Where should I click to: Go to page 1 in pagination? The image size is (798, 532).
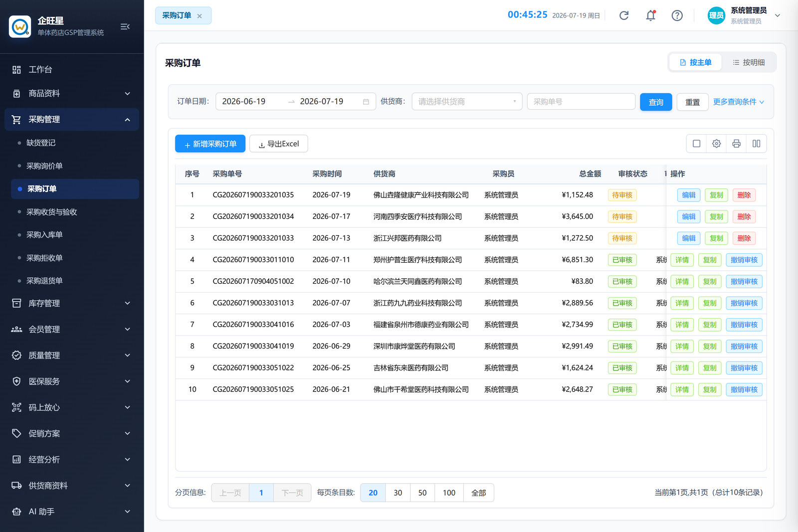pyautogui.click(x=261, y=493)
